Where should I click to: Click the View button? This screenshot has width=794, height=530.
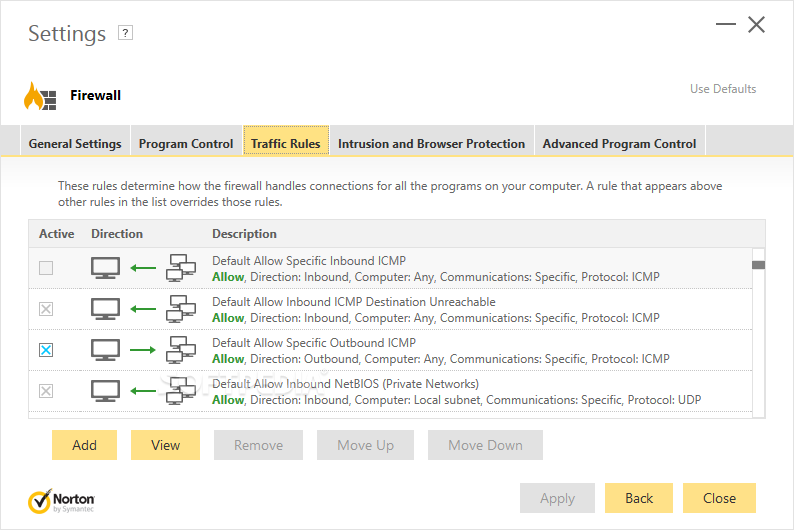165,445
